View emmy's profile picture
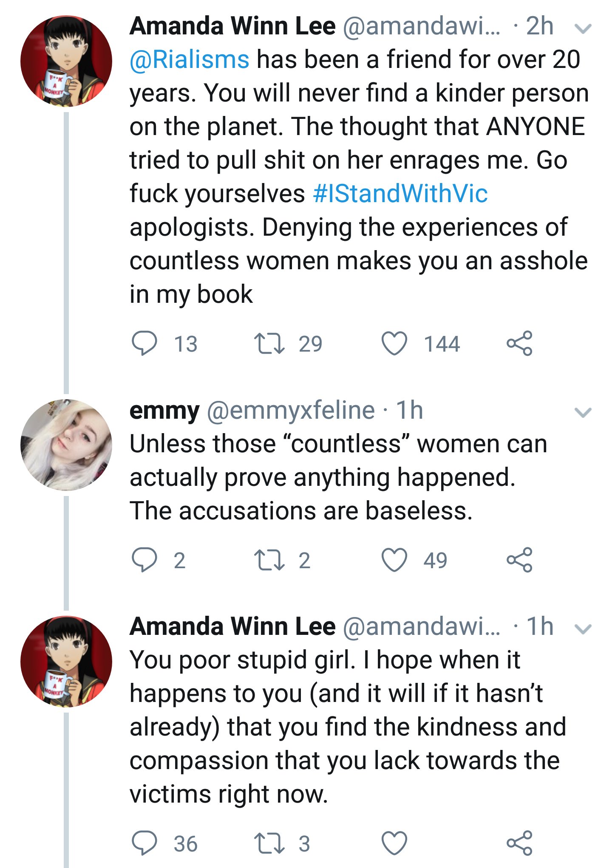Screen dimensions: 612x868 point(66,445)
